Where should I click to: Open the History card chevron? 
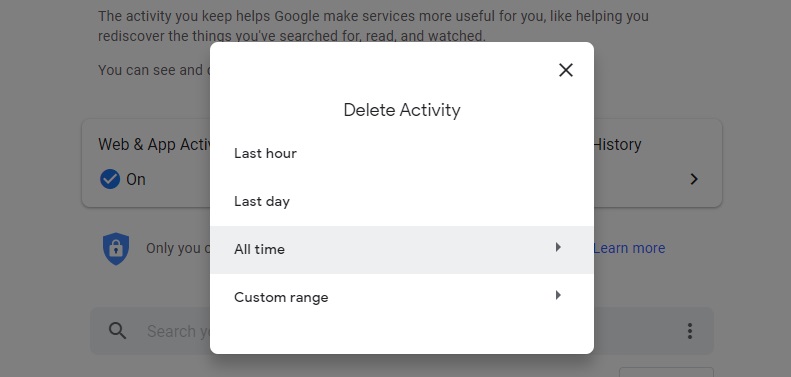694,179
